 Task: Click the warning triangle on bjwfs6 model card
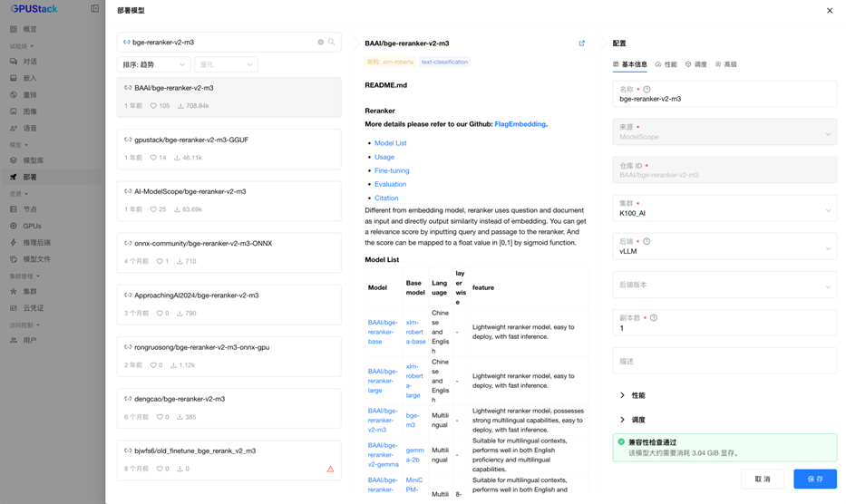[330, 469]
